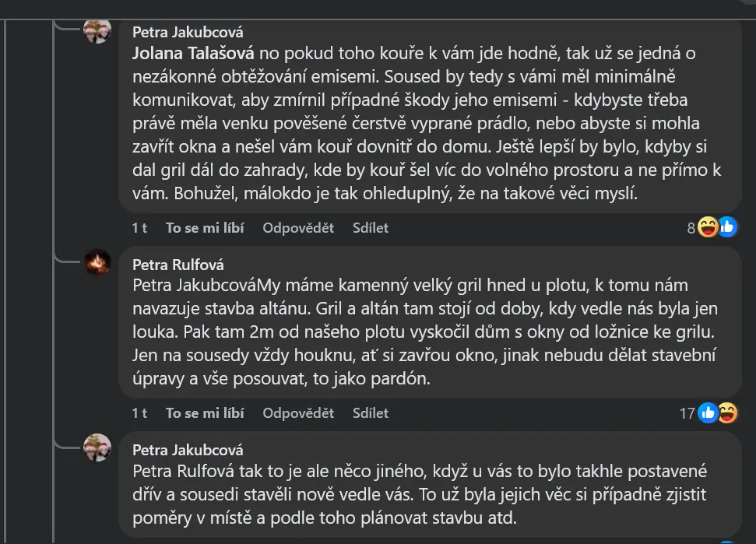
Task: Open the "Petra Rulfová" author name link
Action: 178,265
